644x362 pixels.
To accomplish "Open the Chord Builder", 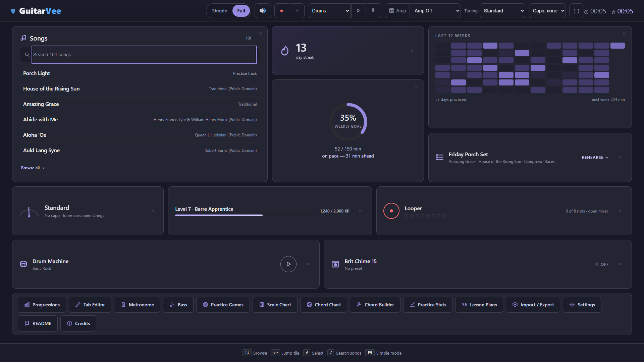I will 375,305.
